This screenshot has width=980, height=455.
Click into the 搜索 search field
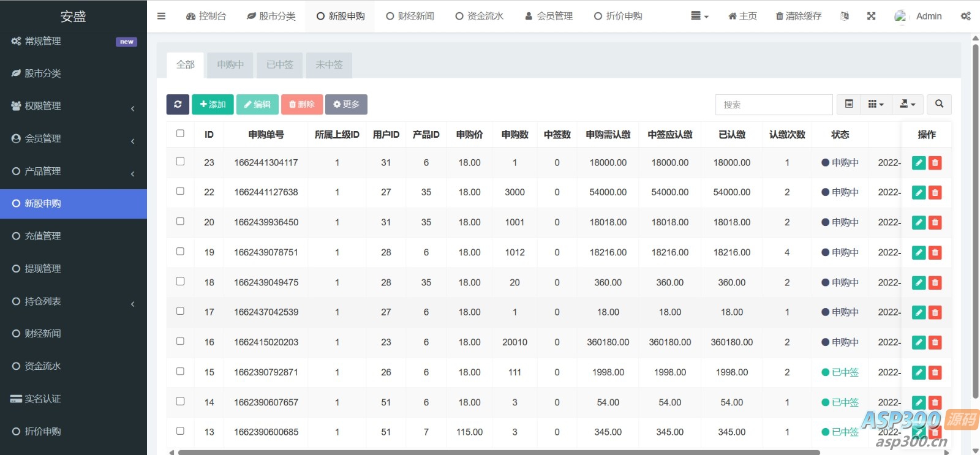(x=774, y=105)
